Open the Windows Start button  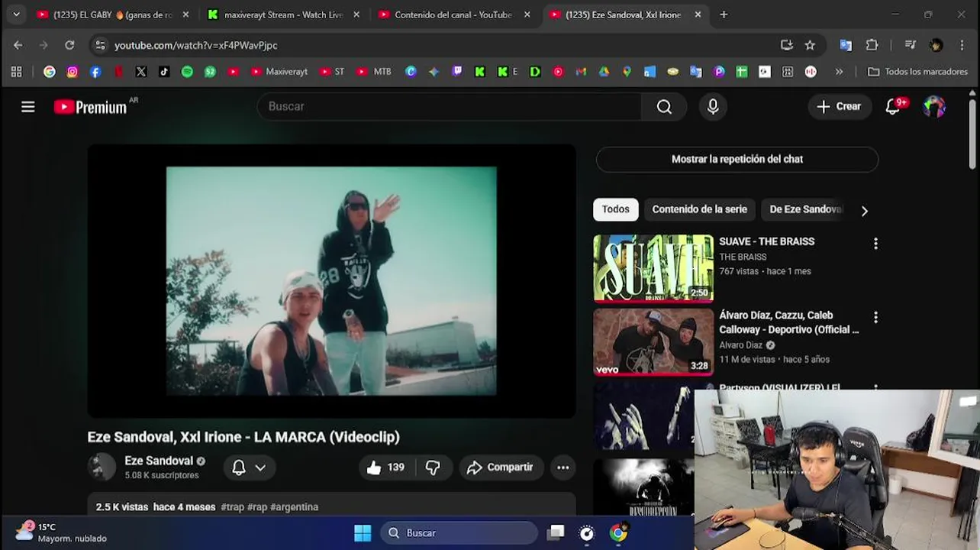pyautogui.click(x=363, y=533)
